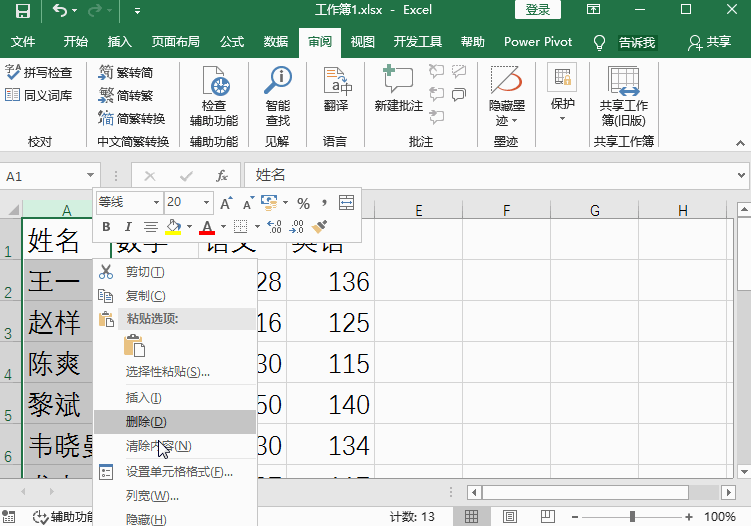
Task: Click the merge and center icon in mini toolbar
Action: (x=346, y=202)
